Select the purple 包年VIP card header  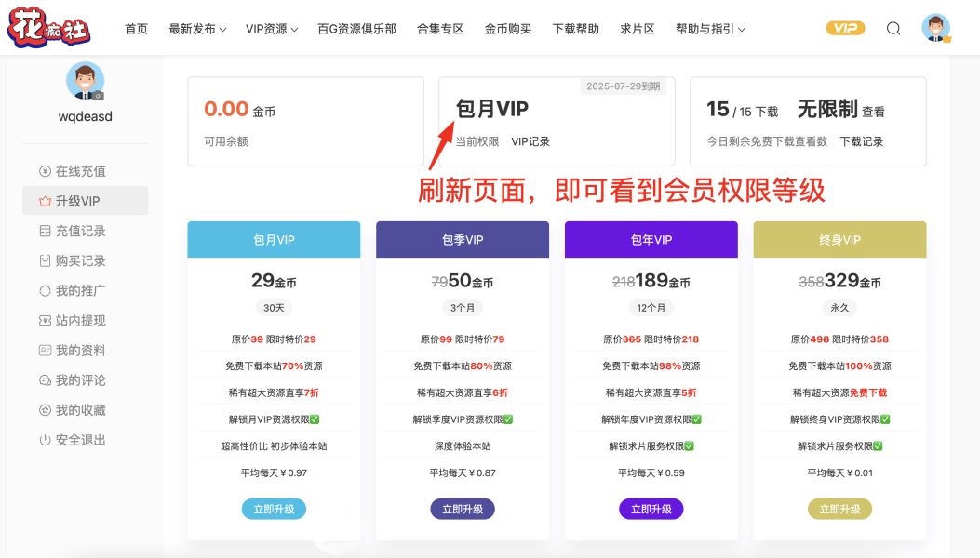[x=651, y=239]
